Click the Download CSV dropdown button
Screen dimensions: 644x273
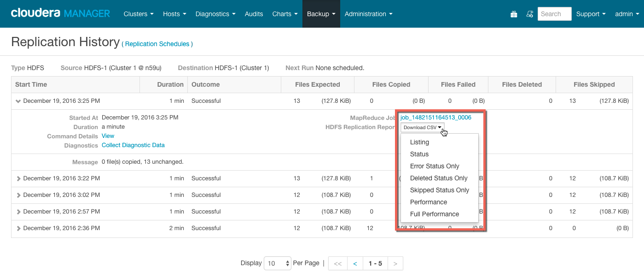pyautogui.click(x=422, y=127)
